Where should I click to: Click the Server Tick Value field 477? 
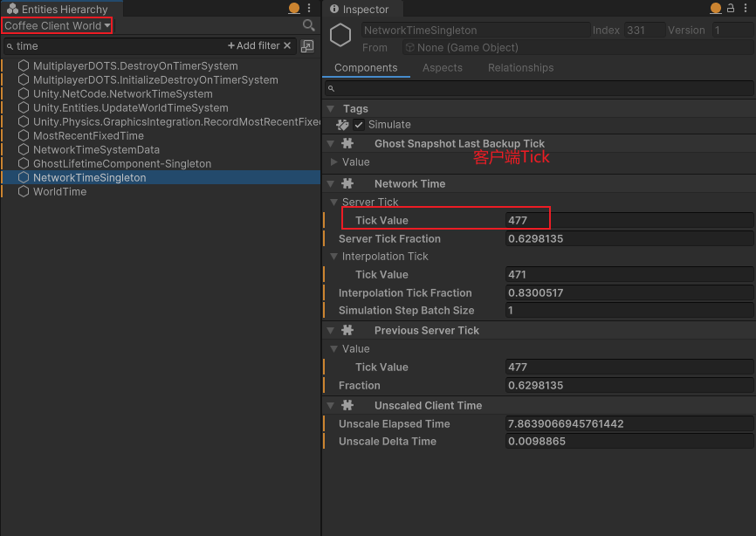tap(629, 220)
